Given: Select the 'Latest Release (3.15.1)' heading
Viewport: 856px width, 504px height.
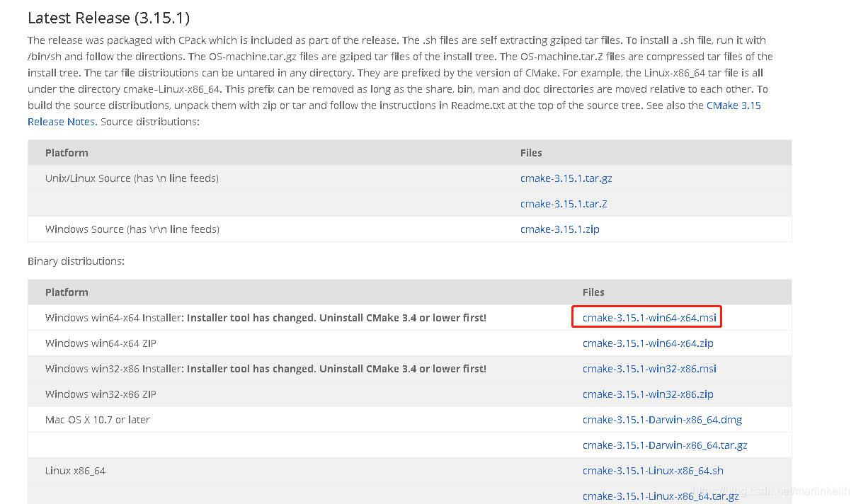Looking at the screenshot, I should 108,18.
